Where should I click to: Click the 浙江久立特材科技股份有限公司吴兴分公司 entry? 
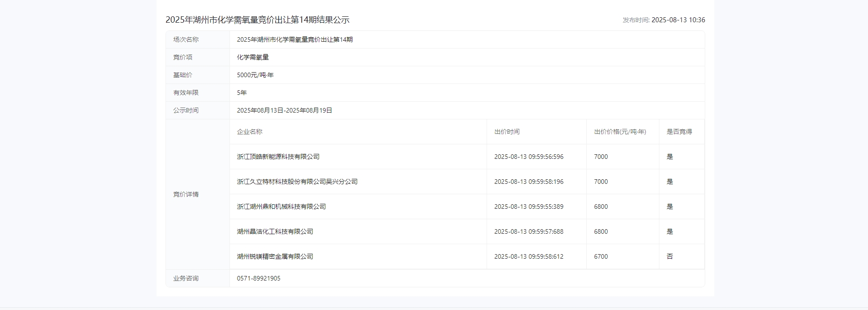(297, 182)
